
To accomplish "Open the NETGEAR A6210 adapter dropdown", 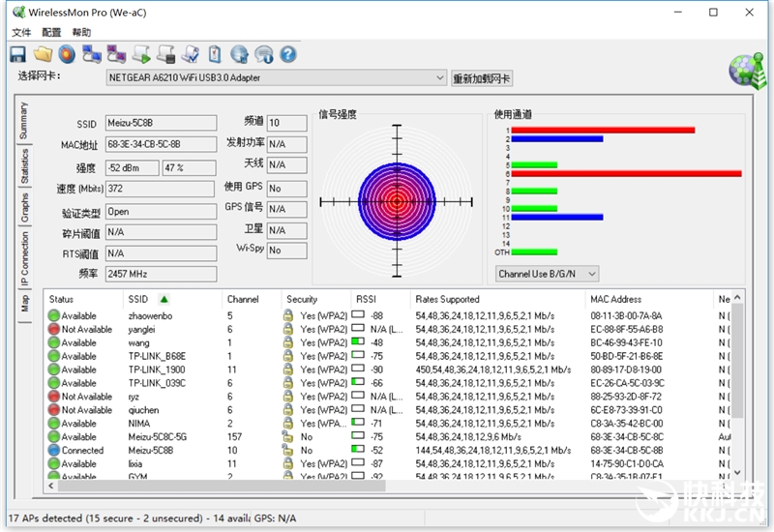I will coord(276,77).
